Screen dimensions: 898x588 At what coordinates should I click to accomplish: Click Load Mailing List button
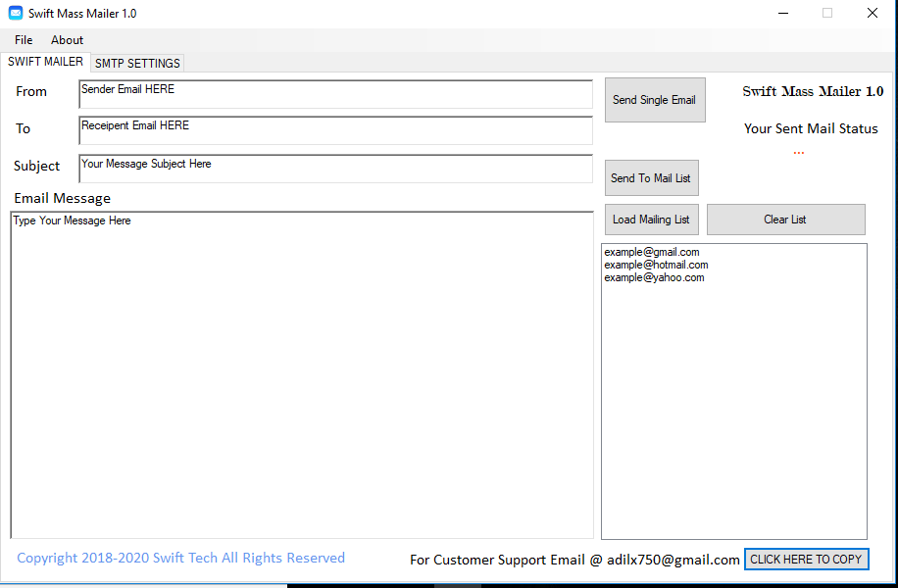click(x=652, y=220)
